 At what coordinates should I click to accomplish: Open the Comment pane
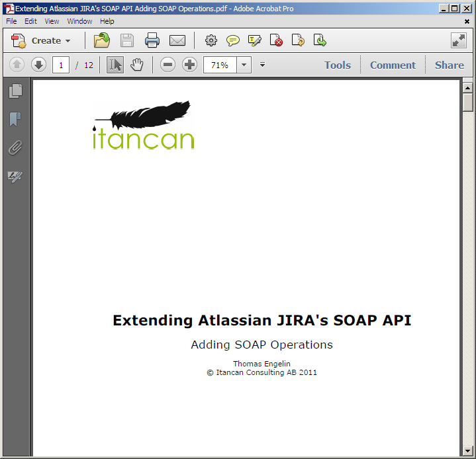click(393, 65)
